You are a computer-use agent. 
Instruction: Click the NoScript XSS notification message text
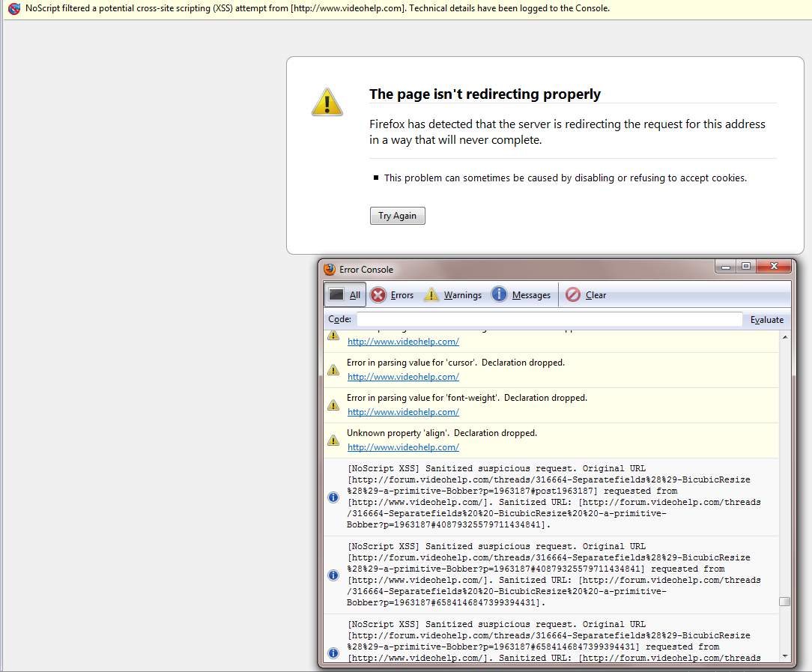click(x=318, y=8)
